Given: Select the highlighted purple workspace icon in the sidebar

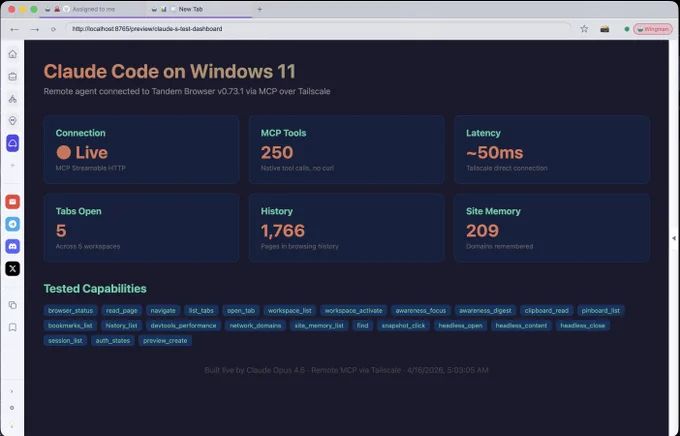Looking at the screenshot, I should (x=13, y=143).
